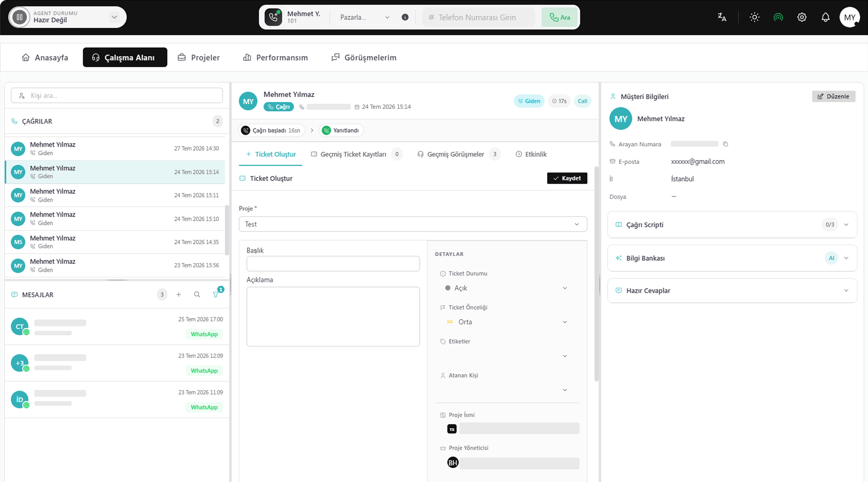Go to the Anasayfa tab

coord(45,57)
